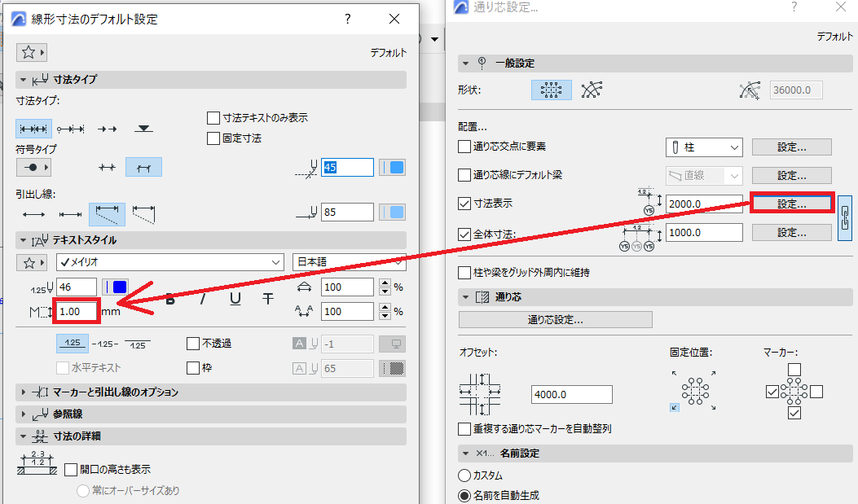Collapse 寸法の詳細 section
Screen dimensions: 858x504
coord(23,436)
